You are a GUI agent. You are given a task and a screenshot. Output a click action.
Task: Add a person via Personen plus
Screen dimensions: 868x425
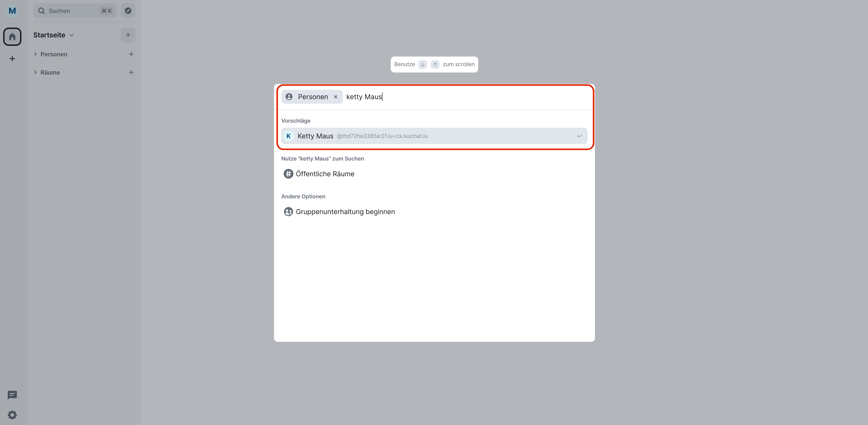[131, 54]
